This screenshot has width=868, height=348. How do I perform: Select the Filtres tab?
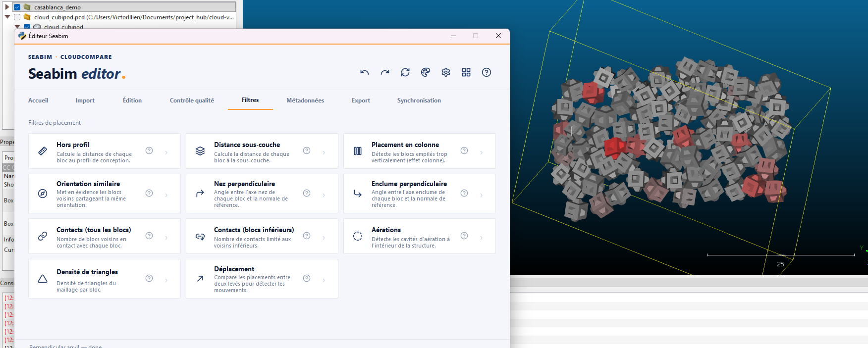click(x=250, y=100)
